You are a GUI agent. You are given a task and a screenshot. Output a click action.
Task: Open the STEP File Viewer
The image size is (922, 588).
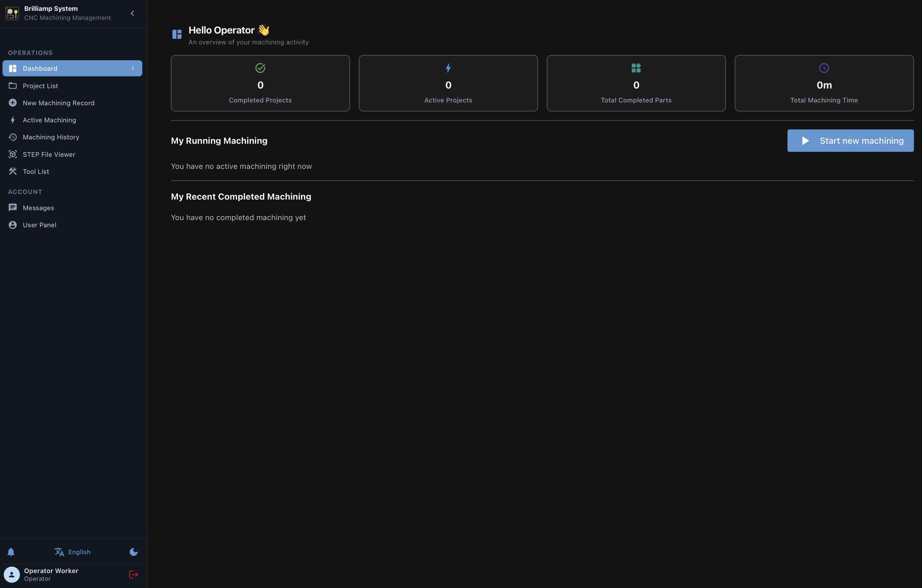[72, 155]
